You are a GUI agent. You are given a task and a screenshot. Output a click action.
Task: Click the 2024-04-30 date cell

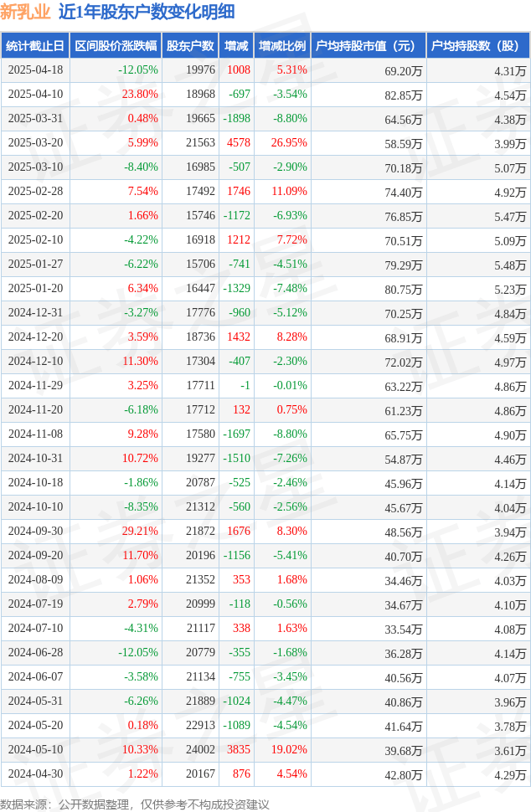click(35, 774)
